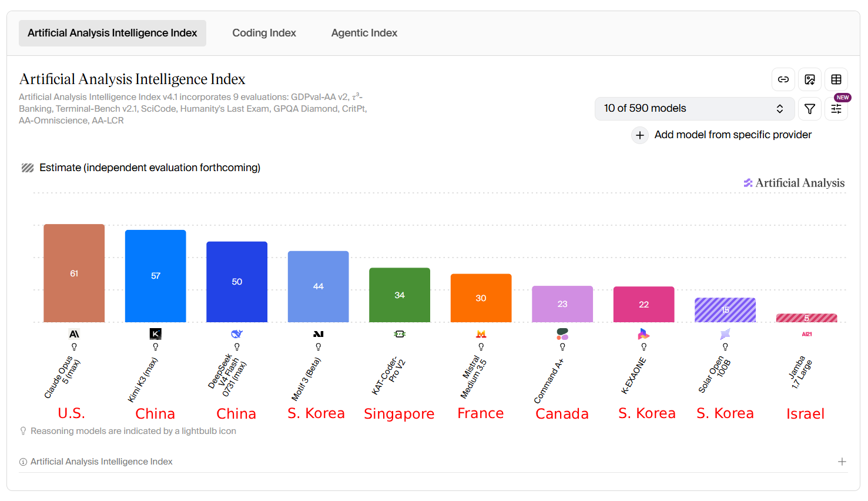Click the Command A+ provider logo
868x501 pixels.
[x=562, y=334]
